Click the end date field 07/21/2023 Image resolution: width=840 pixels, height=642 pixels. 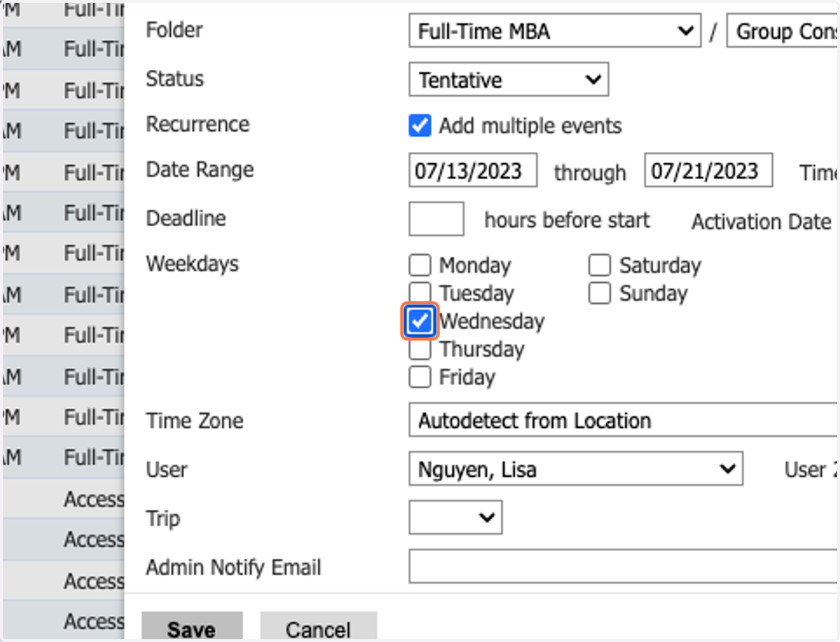pyautogui.click(x=708, y=171)
